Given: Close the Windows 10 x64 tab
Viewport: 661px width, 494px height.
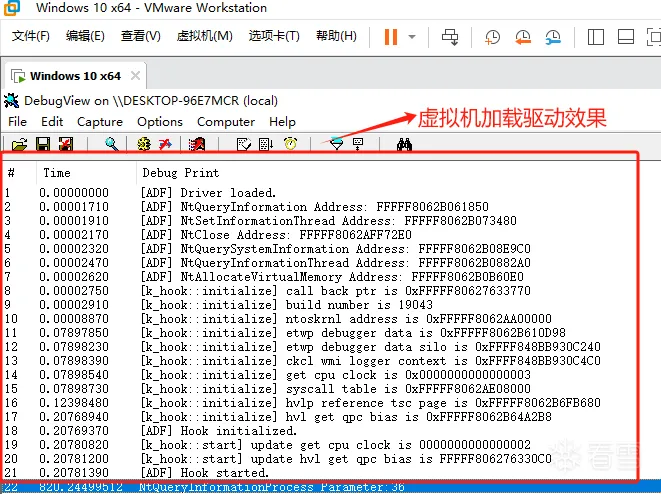Looking at the screenshot, I should [x=135, y=76].
